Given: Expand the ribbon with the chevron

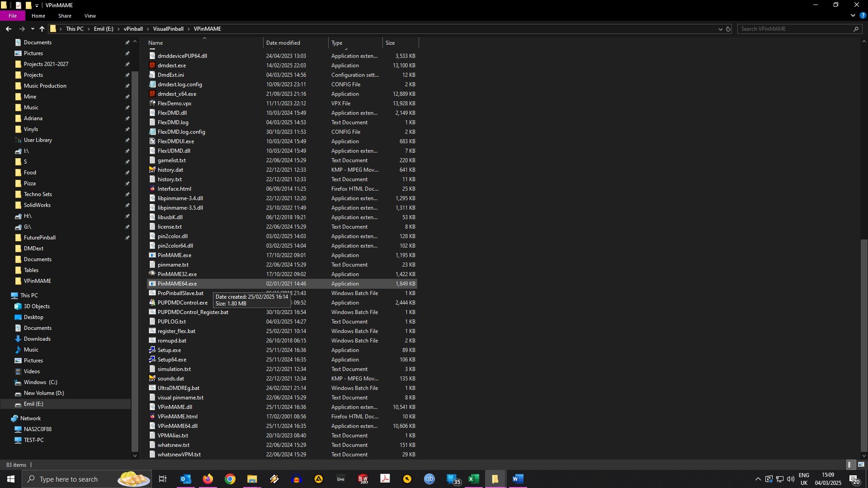Looking at the screenshot, I should pos(853,15).
